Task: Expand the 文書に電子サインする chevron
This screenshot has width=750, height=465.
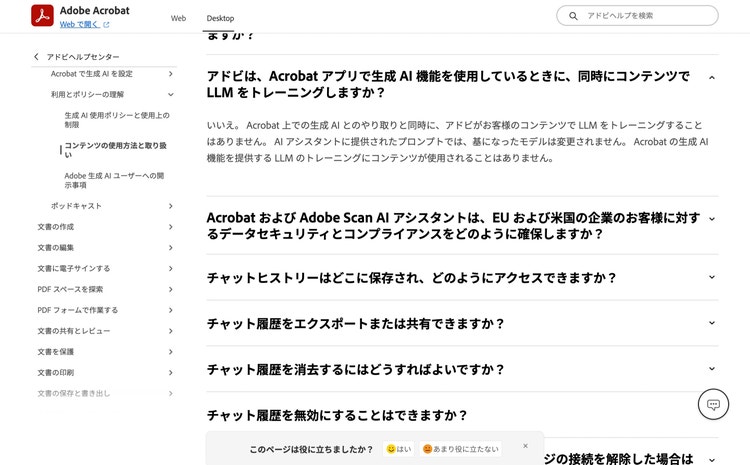Action: [x=171, y=268]
